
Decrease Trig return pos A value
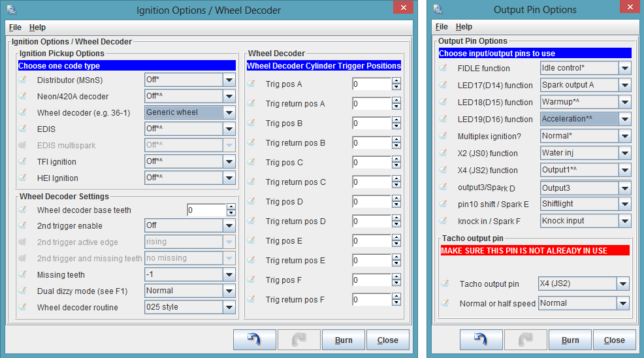click(396, 106)
